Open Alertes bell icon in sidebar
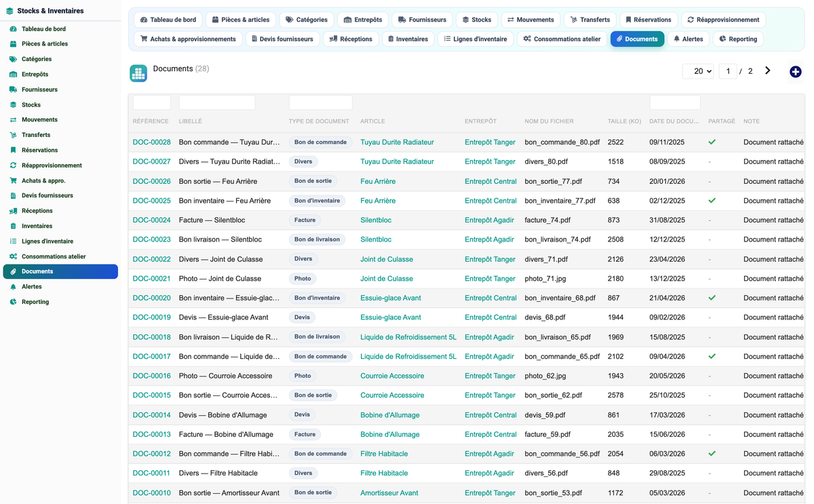The width and height of the screenshot is (814, 504). tap(13, 287)
